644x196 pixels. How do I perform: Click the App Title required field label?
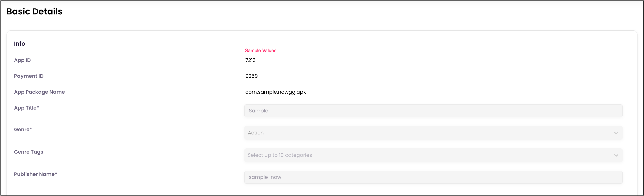click(26, 108)
